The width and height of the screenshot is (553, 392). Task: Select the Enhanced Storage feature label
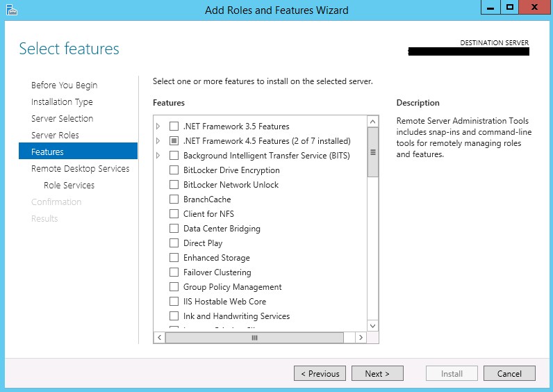[x=216, y=258]
